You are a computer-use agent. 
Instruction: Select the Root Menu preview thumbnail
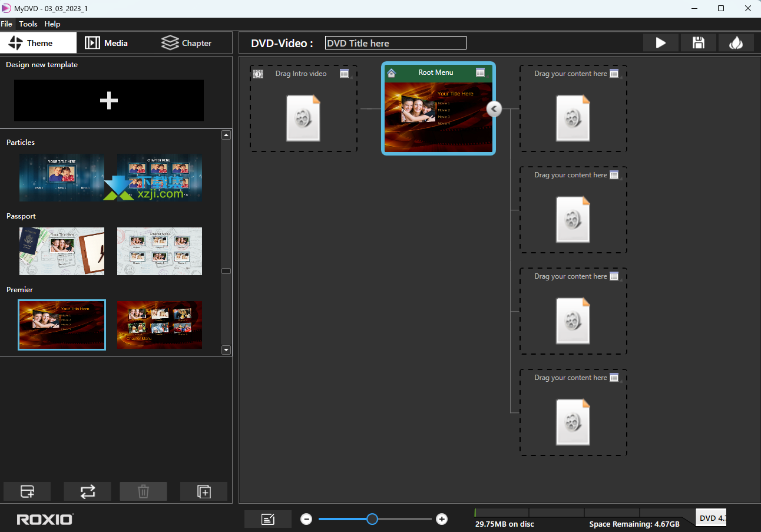point(438,117)
